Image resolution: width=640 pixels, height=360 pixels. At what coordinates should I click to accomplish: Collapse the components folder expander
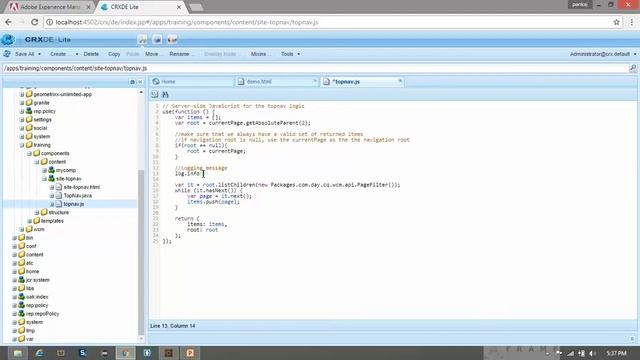pos(29,153)
